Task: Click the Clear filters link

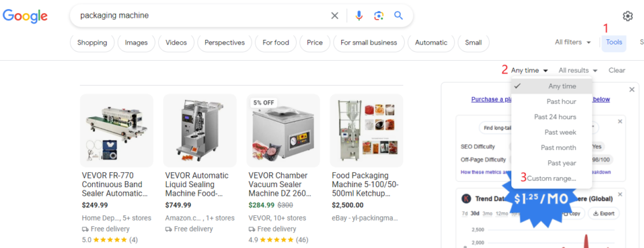Action: click(617, 70)
